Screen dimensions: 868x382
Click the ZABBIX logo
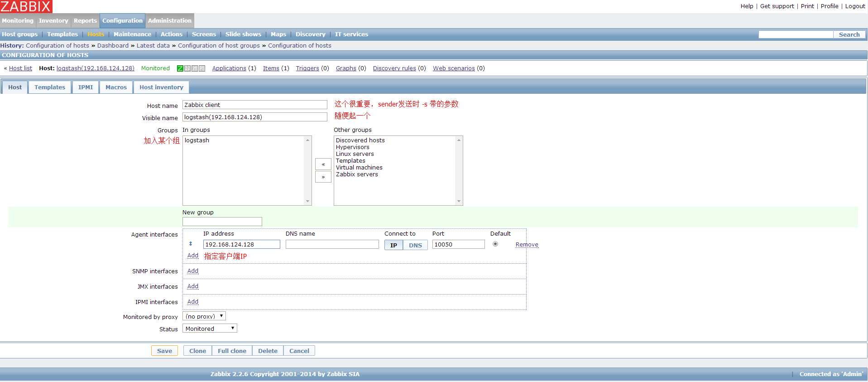coord(26,6)
